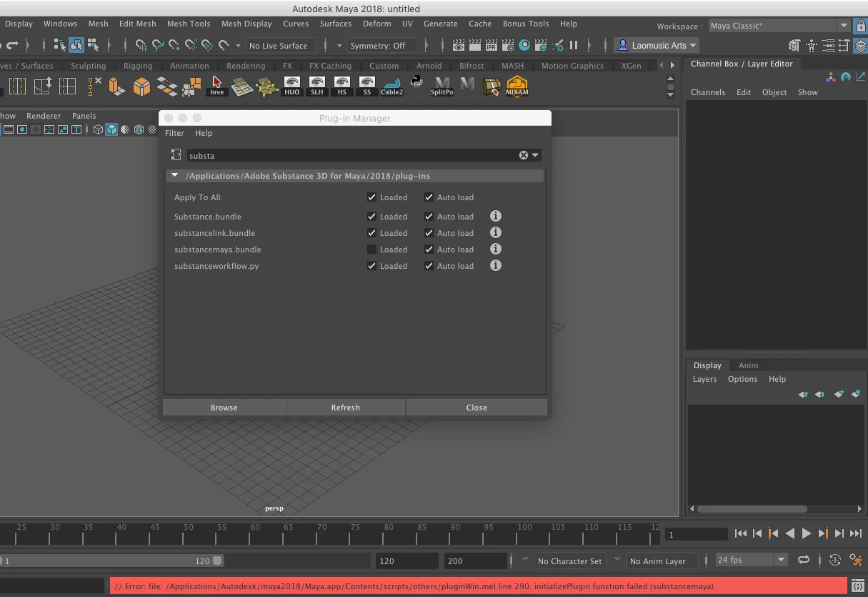Open the Mesh Tools menu
This screenshot has height=597, width=868.
point(189,24)
